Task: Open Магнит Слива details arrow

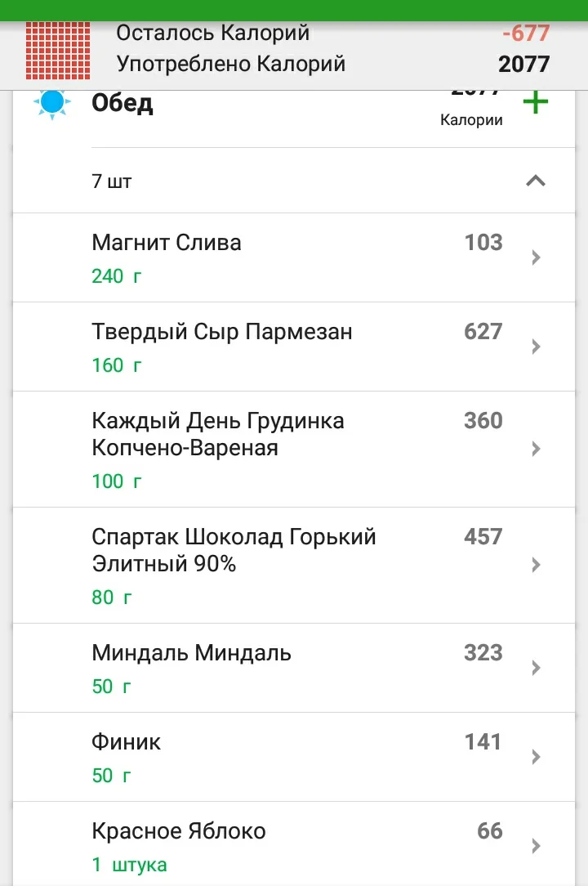Action: (536, 257)
